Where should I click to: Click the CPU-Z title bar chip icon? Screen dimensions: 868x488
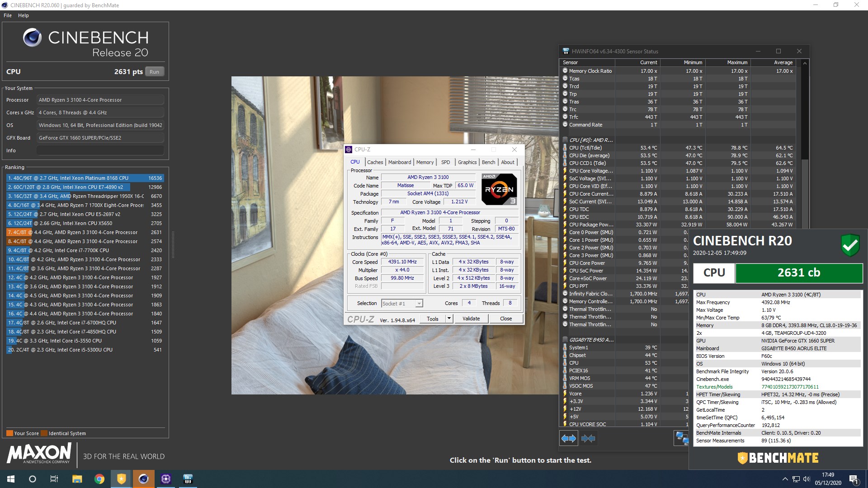349,150
